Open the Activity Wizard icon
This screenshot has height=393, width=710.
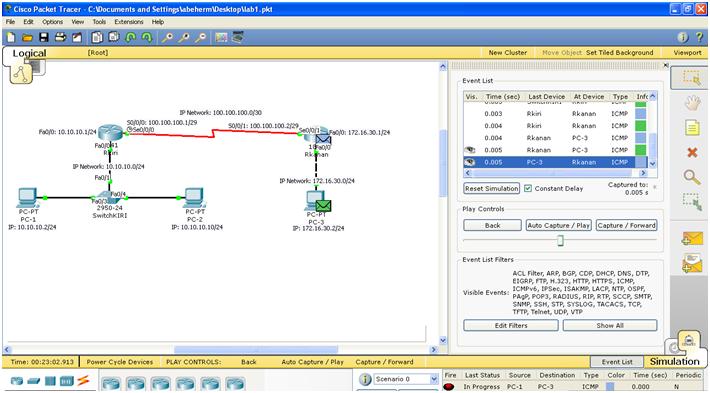(77, 38)
